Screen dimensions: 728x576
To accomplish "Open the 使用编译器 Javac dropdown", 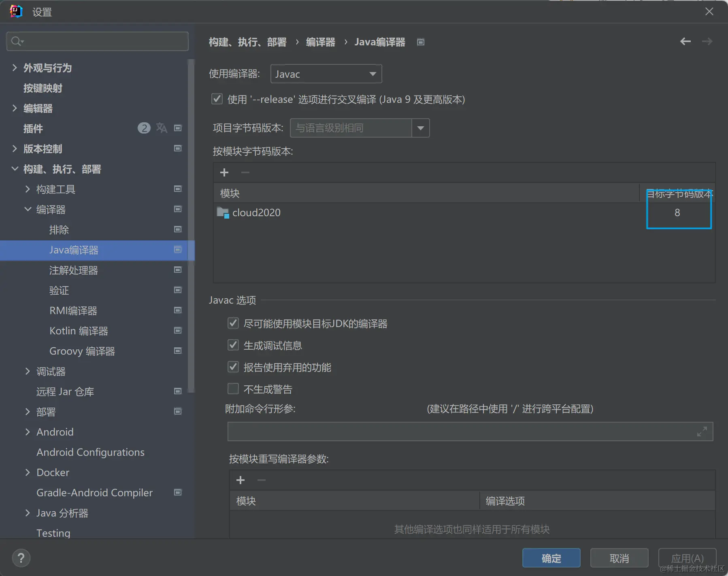I will coord(326,74).
